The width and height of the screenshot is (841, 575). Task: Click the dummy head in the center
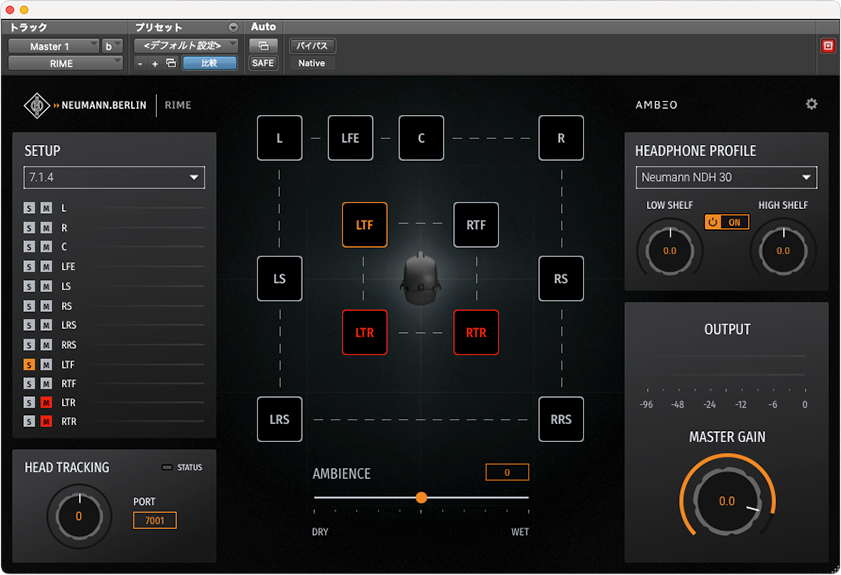coord(420,279)
